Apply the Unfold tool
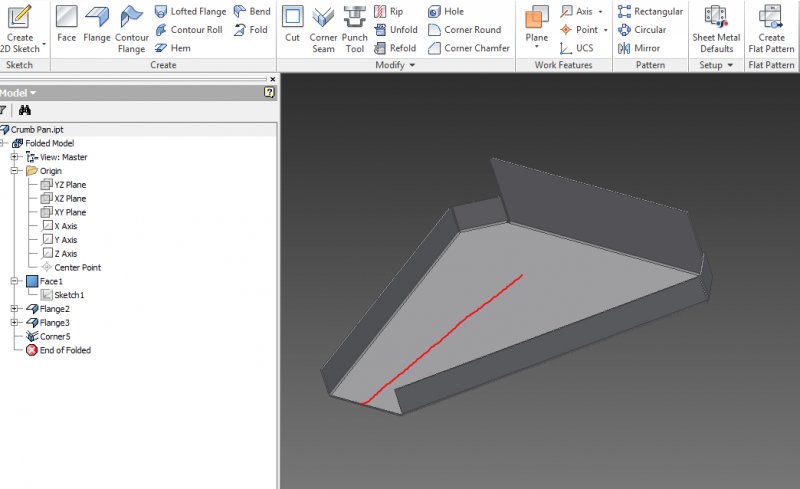The height and width of the screenshot is (489, 800). point(396,30)
